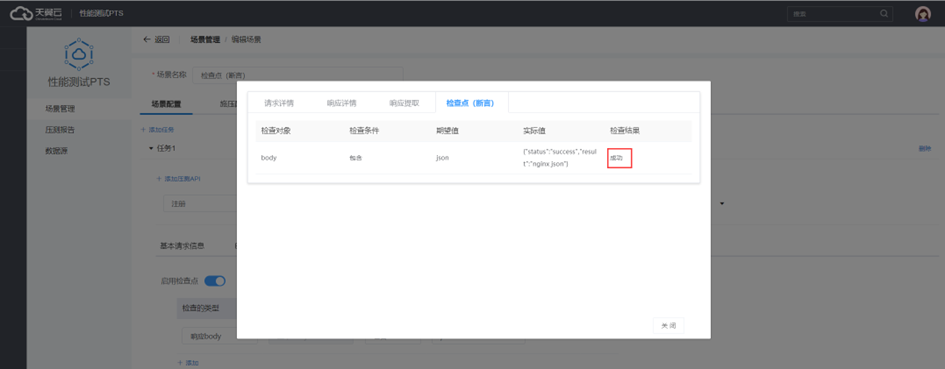Viewport: 945px width, 369px height.
Task: Click the 添加任务 link
Action: [x=158, y=130]
